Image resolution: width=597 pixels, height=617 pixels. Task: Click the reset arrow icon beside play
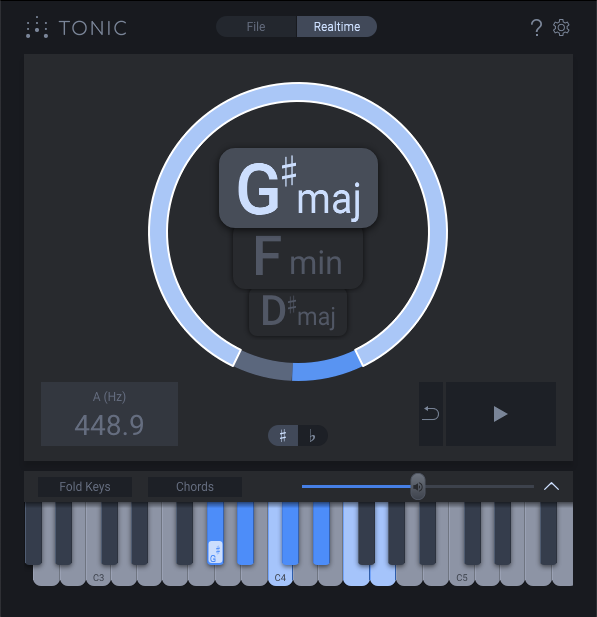pos(431,414)
